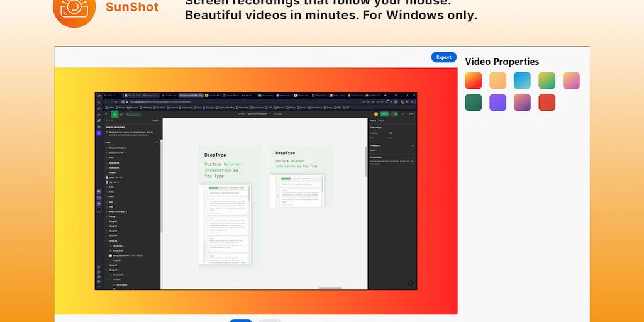Image resolution: width=644 pixels, height=322 pixels.
Task: Switch to the Plugins tab in Figma panel
Action: pos(381,121)
